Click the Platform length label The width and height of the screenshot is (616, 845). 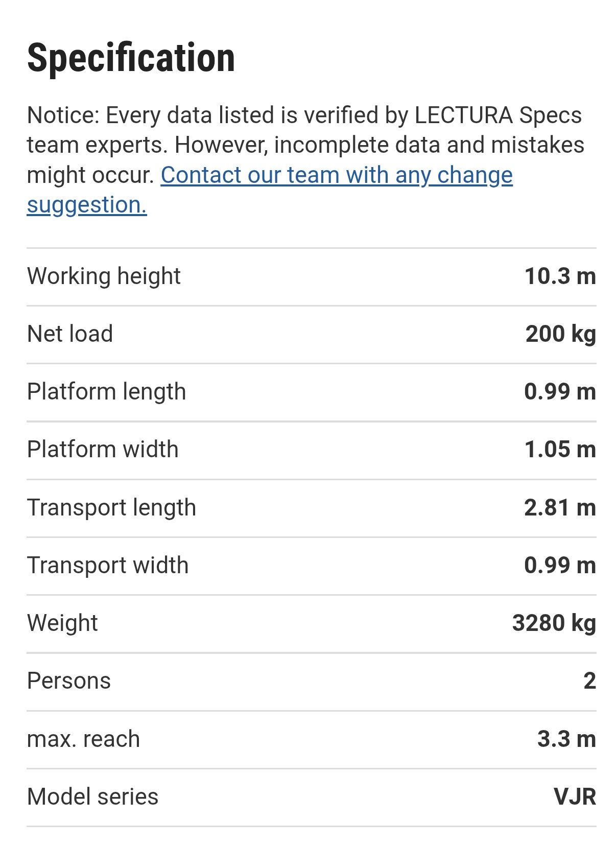click(106, 392)
